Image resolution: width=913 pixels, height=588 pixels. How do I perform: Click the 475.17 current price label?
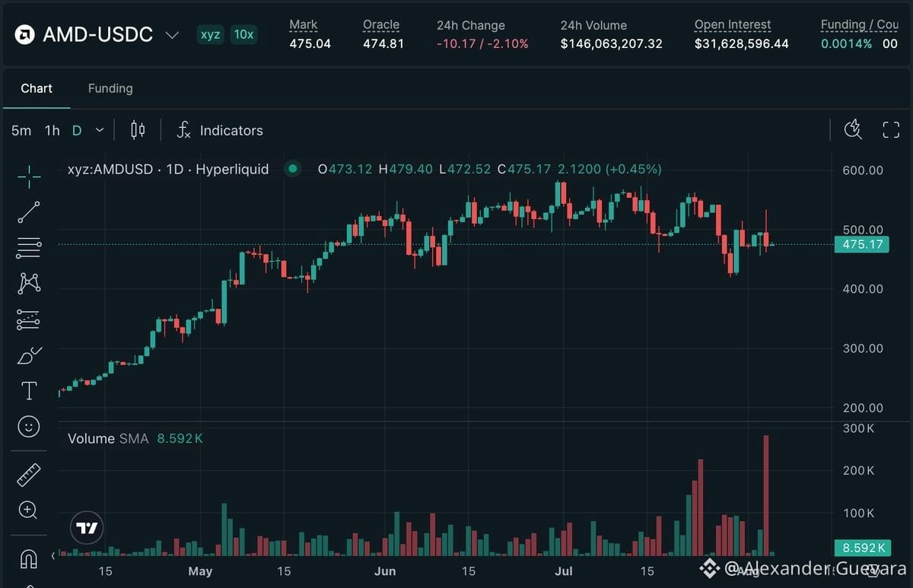(x=862, y=244)
